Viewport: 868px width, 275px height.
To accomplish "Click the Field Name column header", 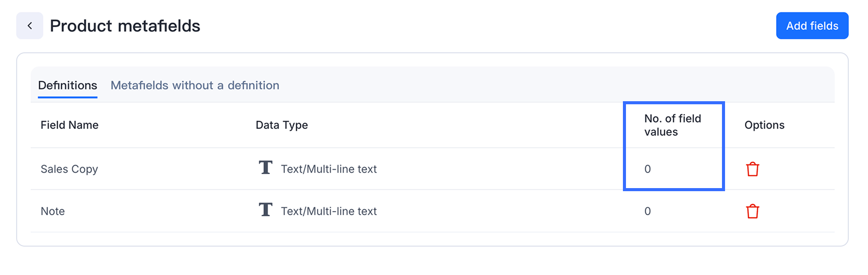I will click(x=69, y=125).
